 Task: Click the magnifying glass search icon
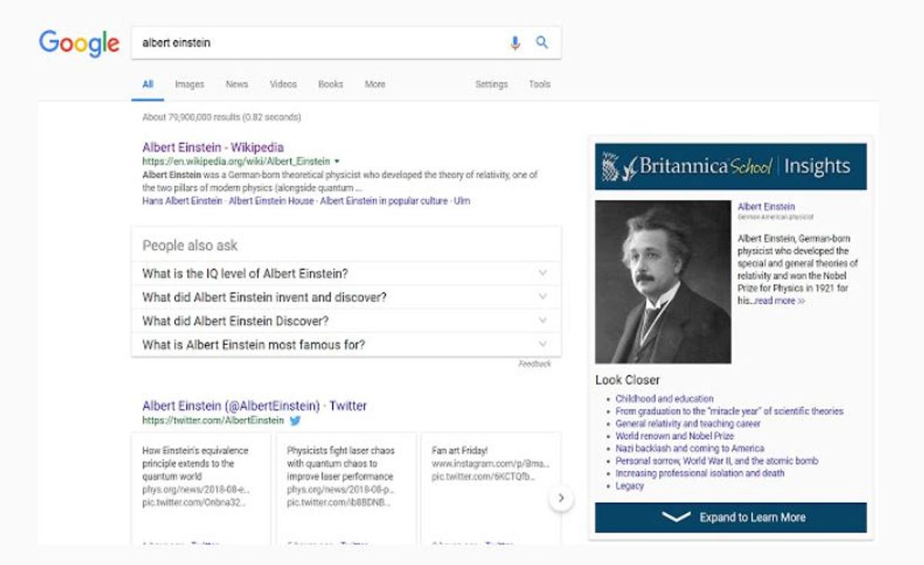click(x=542, y=43)
